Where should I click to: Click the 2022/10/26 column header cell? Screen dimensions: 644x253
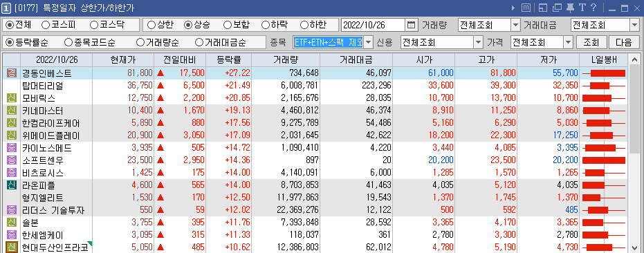tap(56, 59)
